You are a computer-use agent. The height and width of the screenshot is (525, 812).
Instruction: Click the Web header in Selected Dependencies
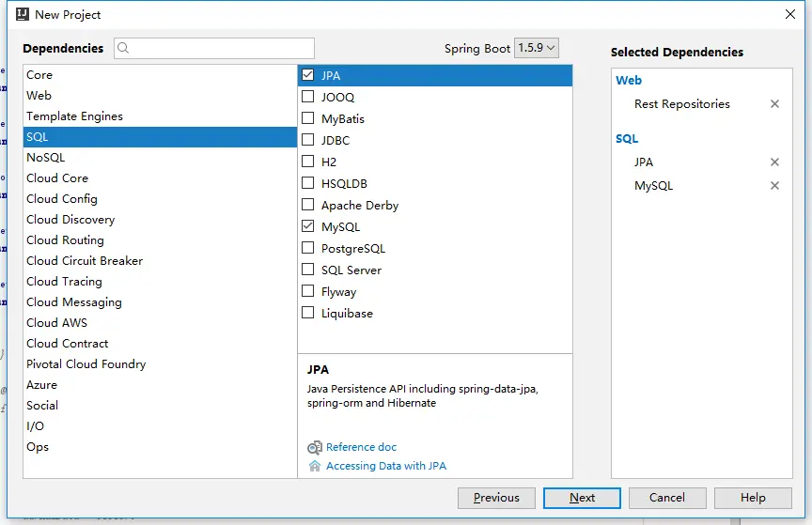tap(629, 80)
